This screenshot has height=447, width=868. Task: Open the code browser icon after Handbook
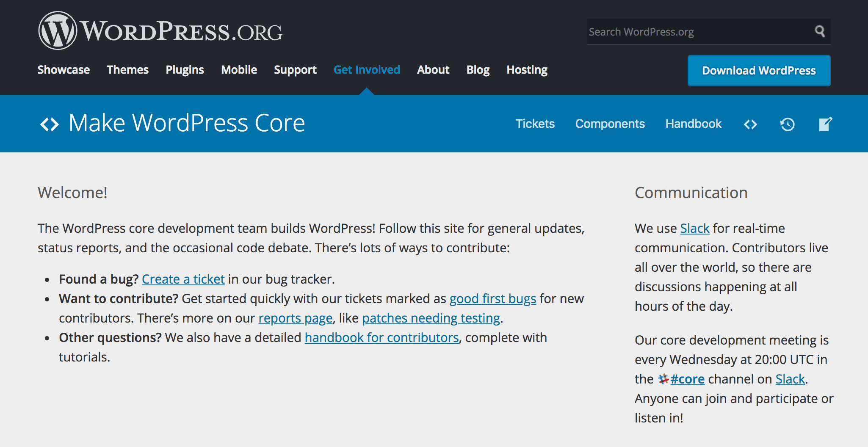coord(750,124)
